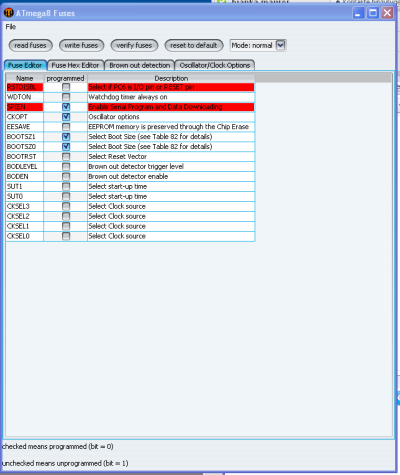Select the BOOTRST name cell
The image size is (400, 475).
[25, 157]
